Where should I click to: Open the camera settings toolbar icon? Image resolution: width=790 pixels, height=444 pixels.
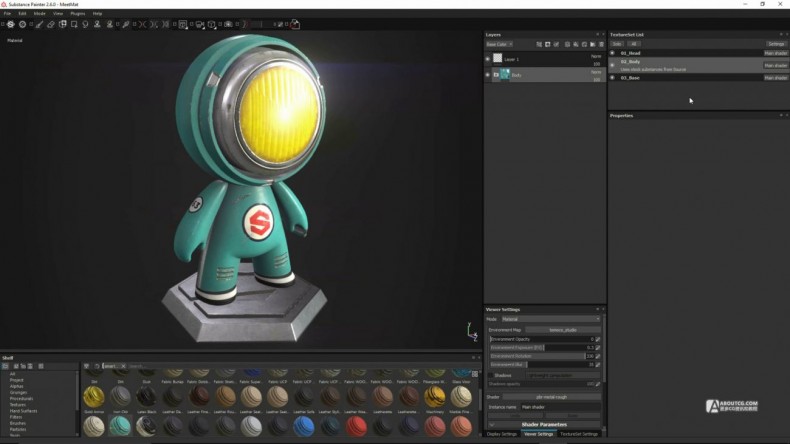click(x=200, y=24)
